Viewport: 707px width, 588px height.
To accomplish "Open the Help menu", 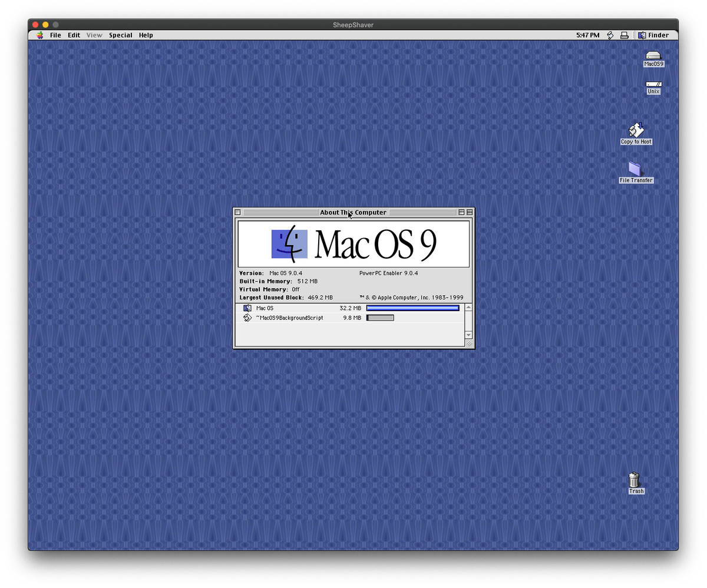I will (146, 35).
